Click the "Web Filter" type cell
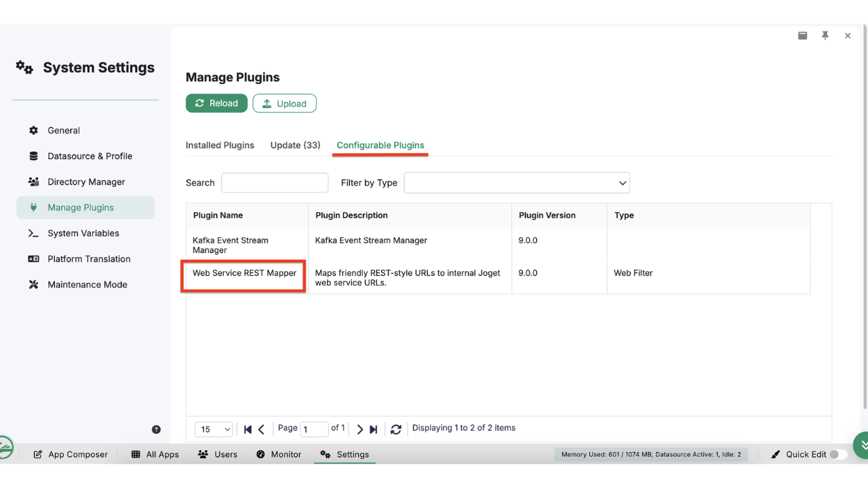This screenshot has width=868, height=488. 633,273
